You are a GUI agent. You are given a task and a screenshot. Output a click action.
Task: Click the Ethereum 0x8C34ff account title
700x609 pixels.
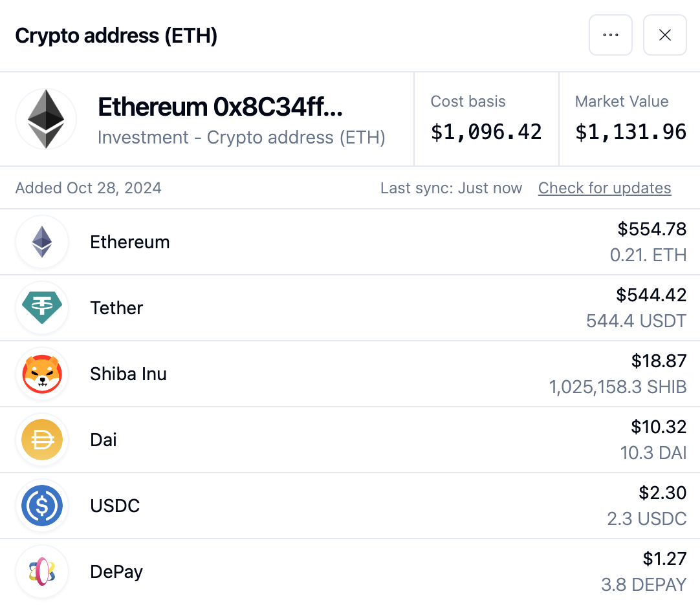pos(220,107)
